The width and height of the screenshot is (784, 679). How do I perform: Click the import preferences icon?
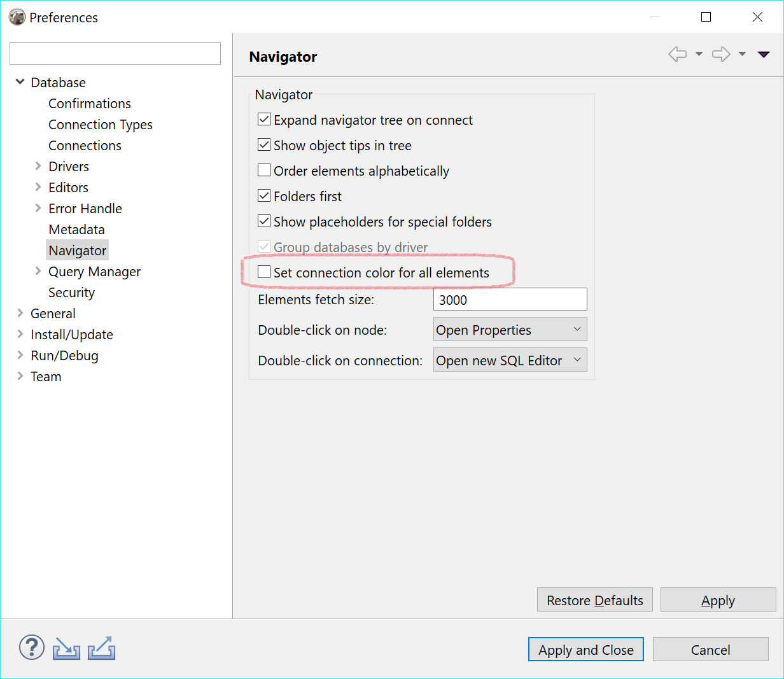tap(66, 647)
